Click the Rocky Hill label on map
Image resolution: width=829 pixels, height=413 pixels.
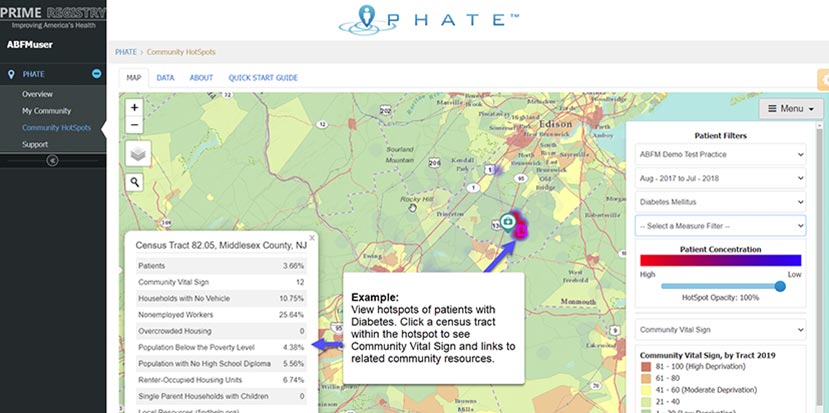tap(416, 199)
